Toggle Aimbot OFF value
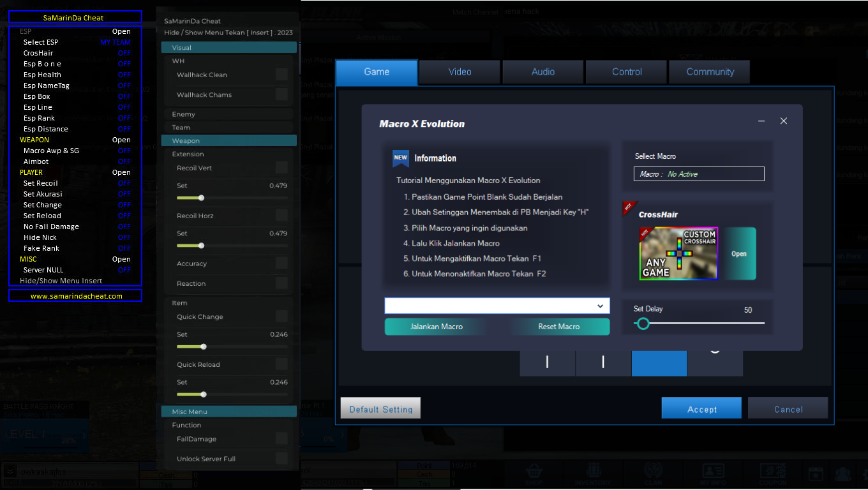This screenshot has width=868, height=490. pyautogui.click(x=124, y=161)
